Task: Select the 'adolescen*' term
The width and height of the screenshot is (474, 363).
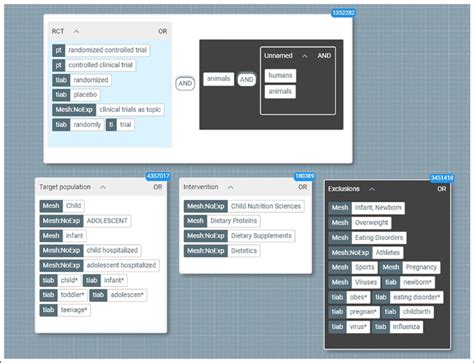Action: 127,295
